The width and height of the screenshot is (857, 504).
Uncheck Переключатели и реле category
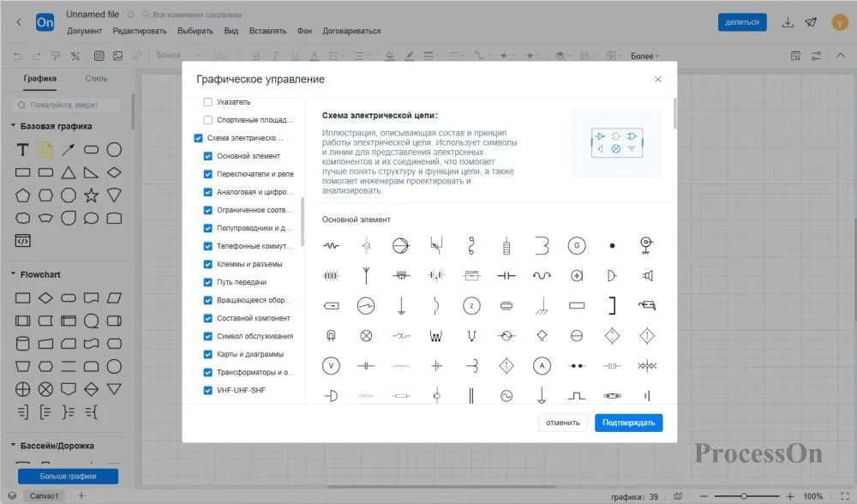tap(208, 174)
